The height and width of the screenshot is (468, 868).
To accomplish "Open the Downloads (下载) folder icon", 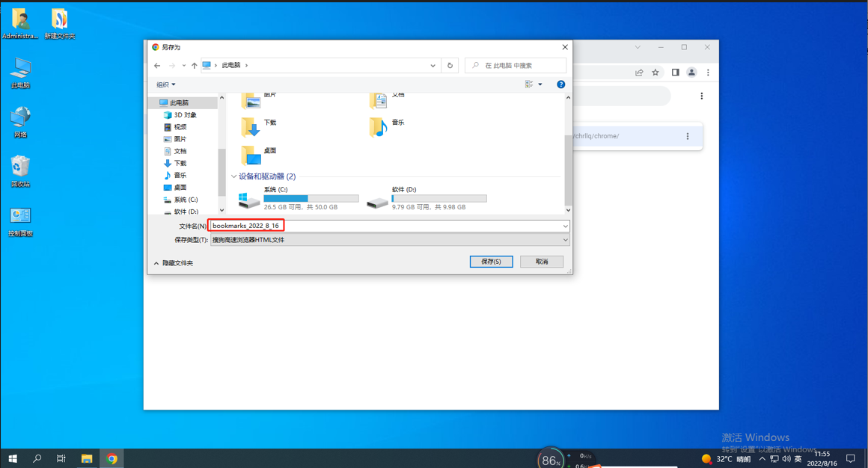I will [x=251, y=127].
